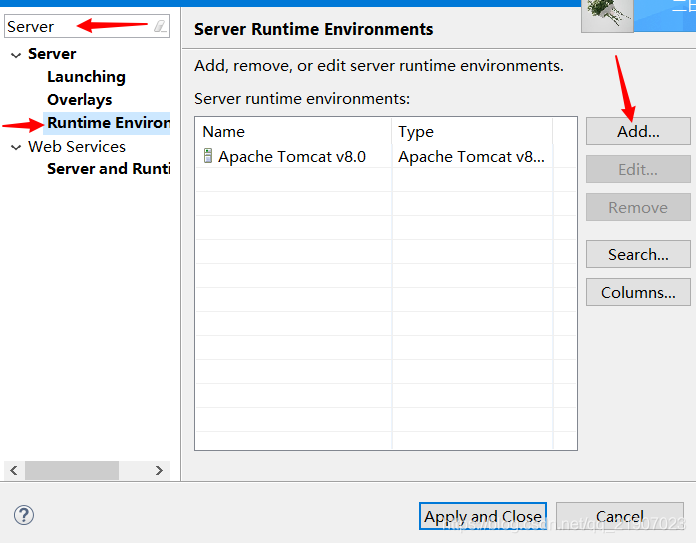Click the tree's right scroll arrow
696x543 pixels.
tap(159, 470)
